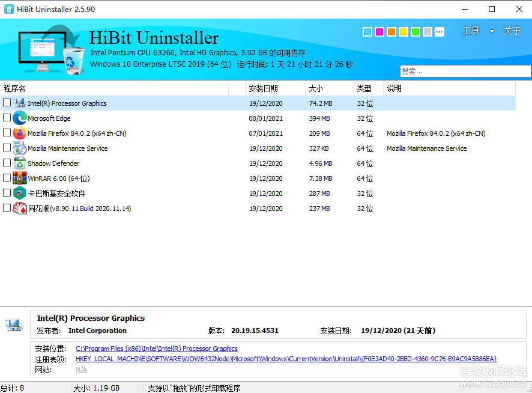Click the 327 KB size cell

pos(319,148)
